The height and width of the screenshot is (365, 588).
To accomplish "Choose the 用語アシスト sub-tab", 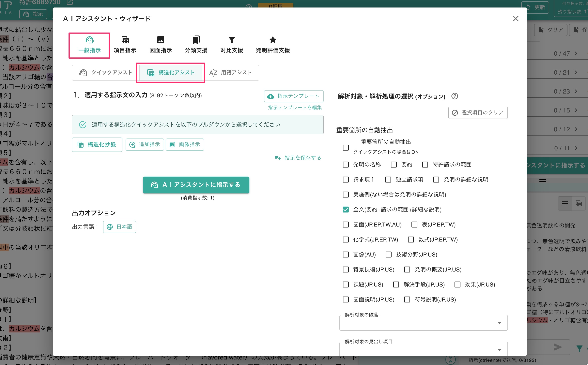I will (x=230, y=73).
